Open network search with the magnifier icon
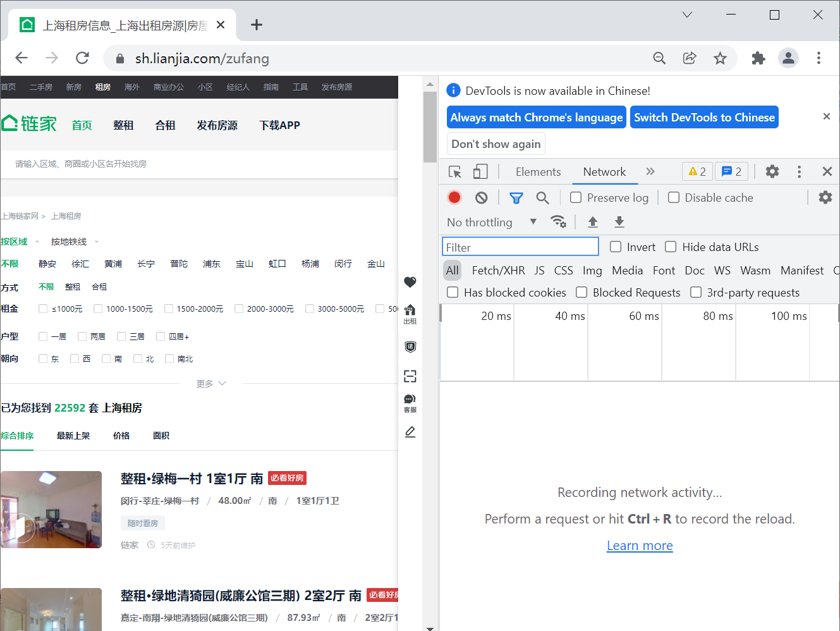The height and width of the screenshot is (631, 840). (542, 197)
